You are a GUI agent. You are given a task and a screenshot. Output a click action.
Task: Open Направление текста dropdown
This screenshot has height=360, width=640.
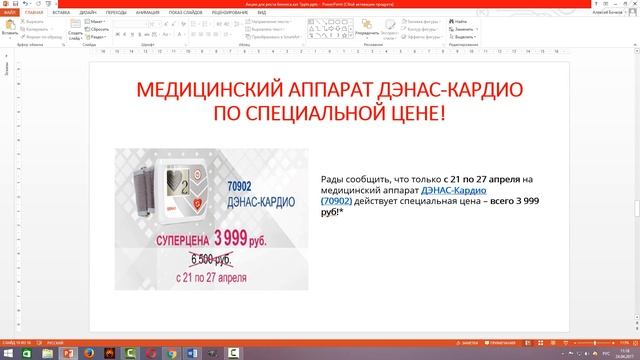(x=269, y=21)
